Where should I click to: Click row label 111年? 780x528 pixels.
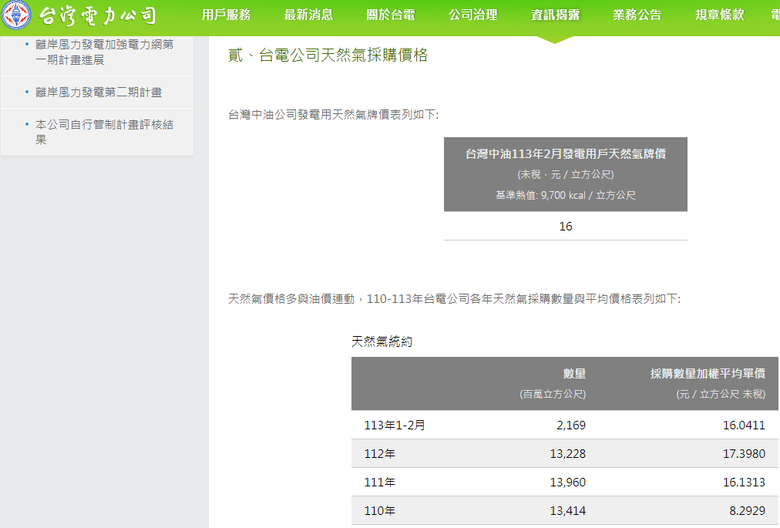pos(380,482)
